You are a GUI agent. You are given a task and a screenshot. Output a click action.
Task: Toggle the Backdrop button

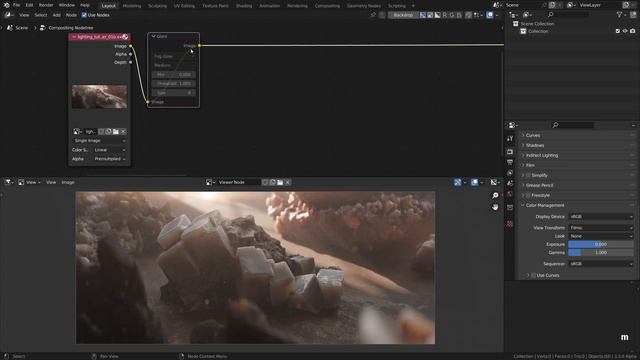[402, 15]
